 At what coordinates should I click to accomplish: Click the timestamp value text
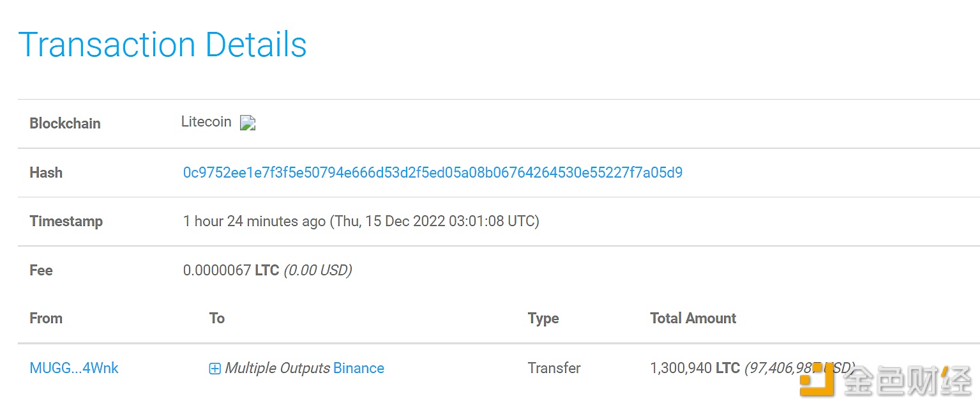point(361,221)
